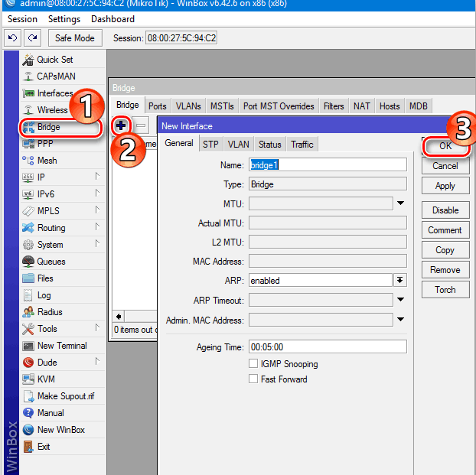This screenshot has height=475, width=476.
Task: Open Quick Set from the sidebar
Action: (x=54, y=60)
